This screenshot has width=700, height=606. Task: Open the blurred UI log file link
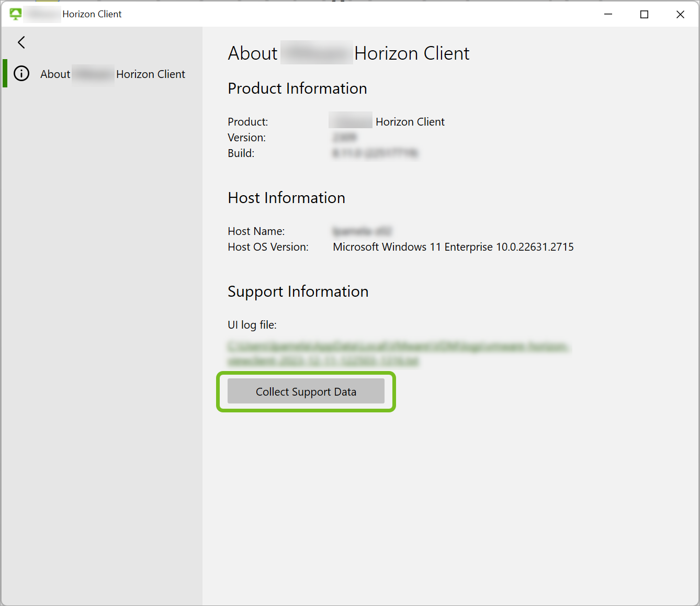(x=399, y=354)
